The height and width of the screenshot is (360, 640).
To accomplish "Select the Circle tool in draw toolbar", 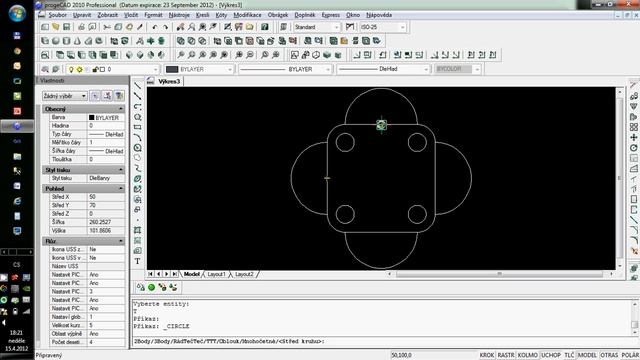I will 138,148.
